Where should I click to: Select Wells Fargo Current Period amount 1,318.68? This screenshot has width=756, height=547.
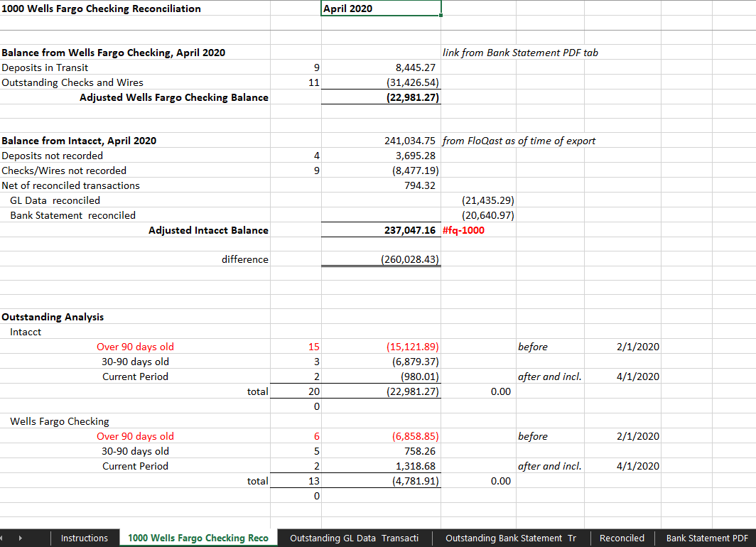416,466
